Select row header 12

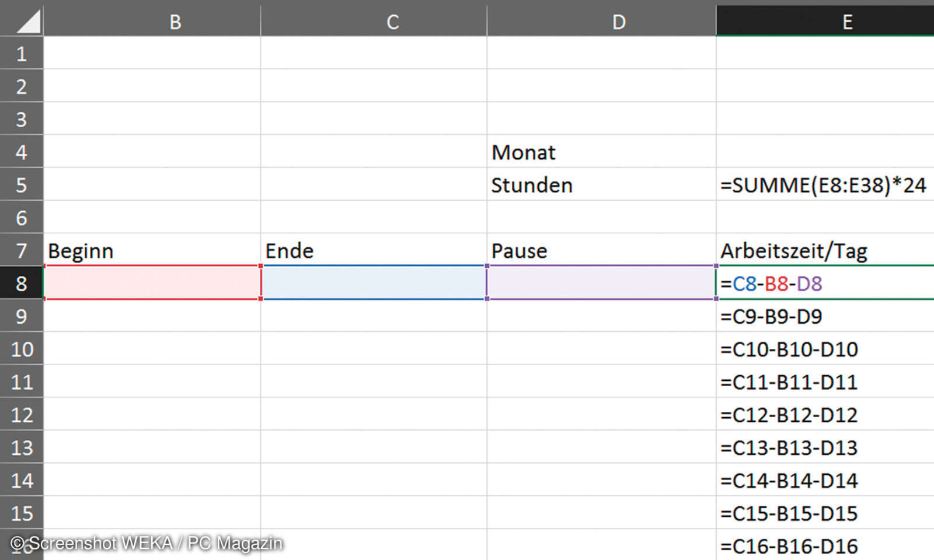coord(22,415)
